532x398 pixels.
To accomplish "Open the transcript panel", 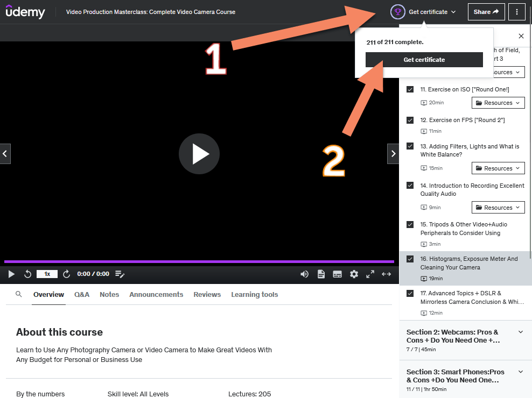I will (321, 274).
